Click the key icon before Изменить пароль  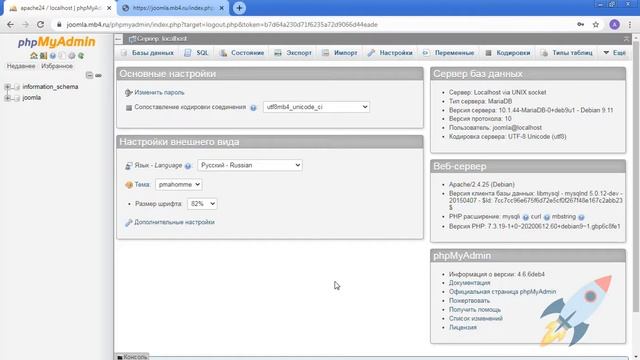(x=129, y=93)
